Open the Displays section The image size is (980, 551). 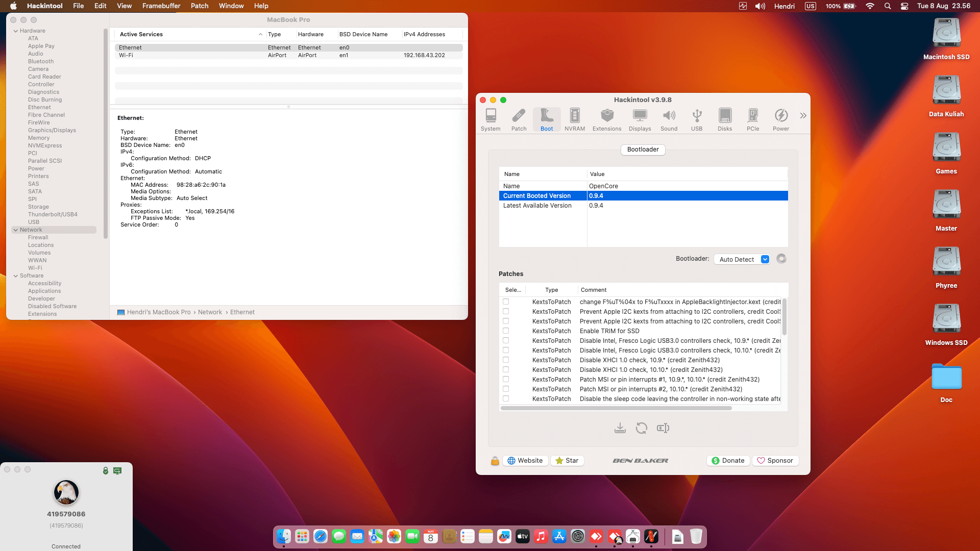click(x=640, y=120)
